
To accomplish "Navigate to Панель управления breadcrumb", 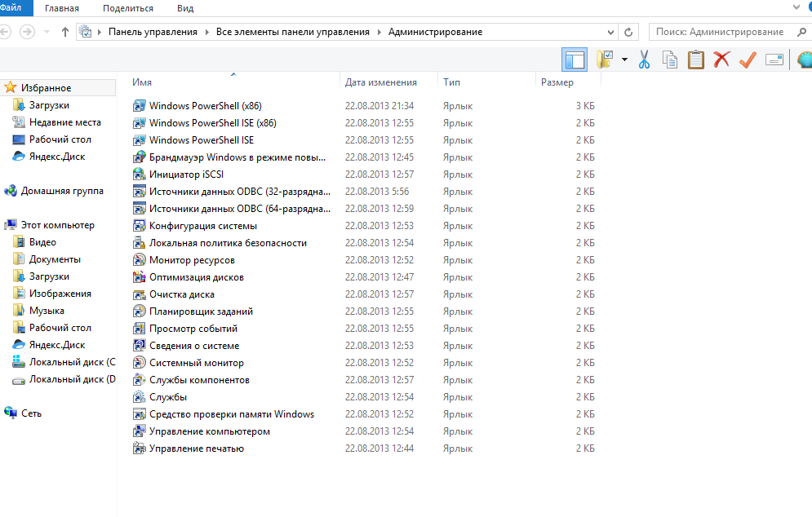I will coord(153,32).
